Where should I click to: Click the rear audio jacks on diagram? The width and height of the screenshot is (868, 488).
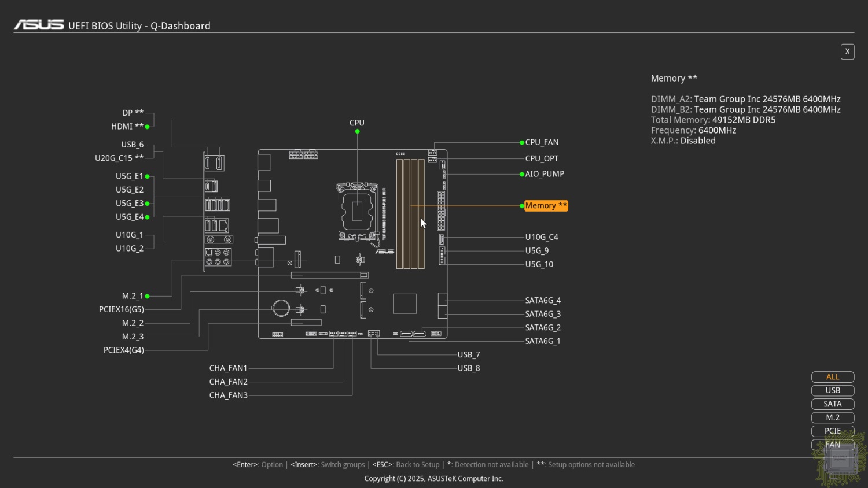(x=219, y=257)
